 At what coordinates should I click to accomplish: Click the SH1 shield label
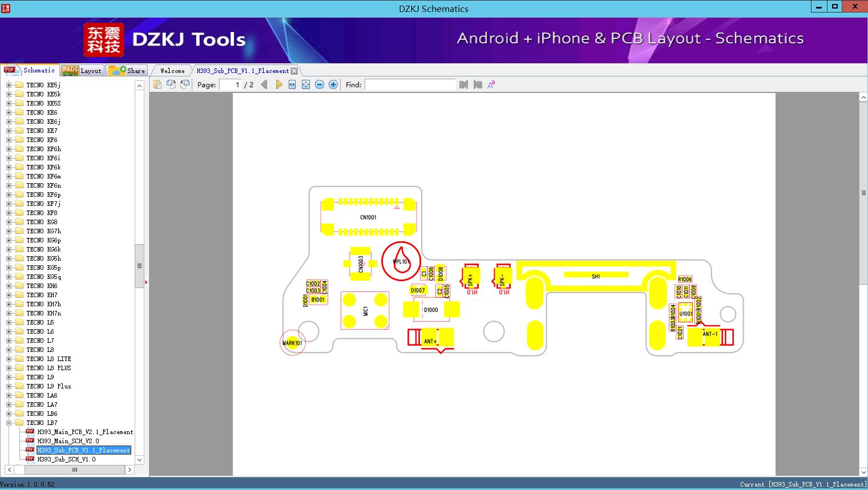(x=596, y=276)
